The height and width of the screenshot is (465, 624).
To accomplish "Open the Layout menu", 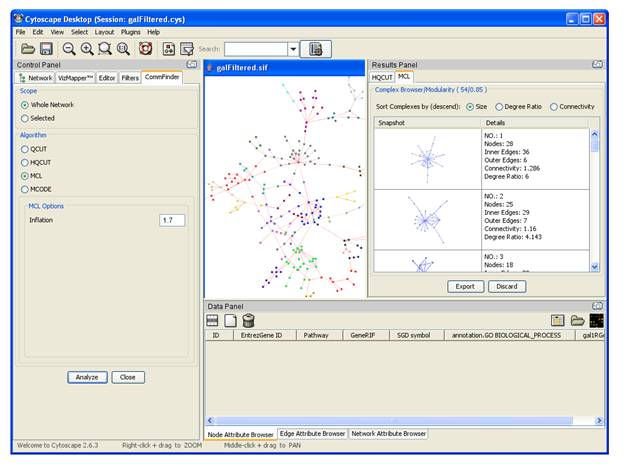I will 104,32.
